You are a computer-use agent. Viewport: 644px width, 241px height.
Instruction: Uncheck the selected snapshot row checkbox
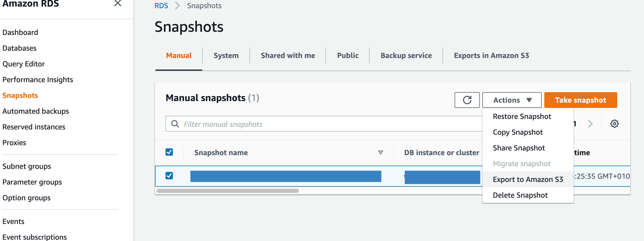pos(169,176)
